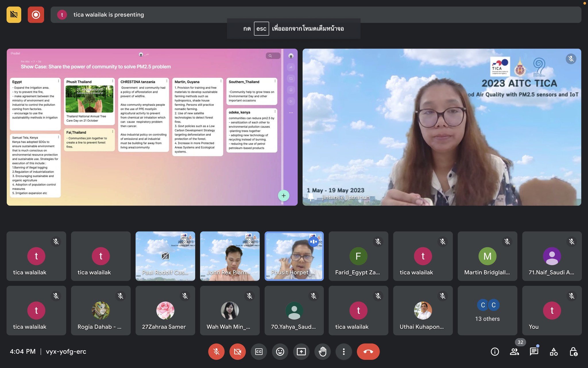The width and height of the screenshot is (588, 368).
Task: Leave the call
Action: point(368,351)
